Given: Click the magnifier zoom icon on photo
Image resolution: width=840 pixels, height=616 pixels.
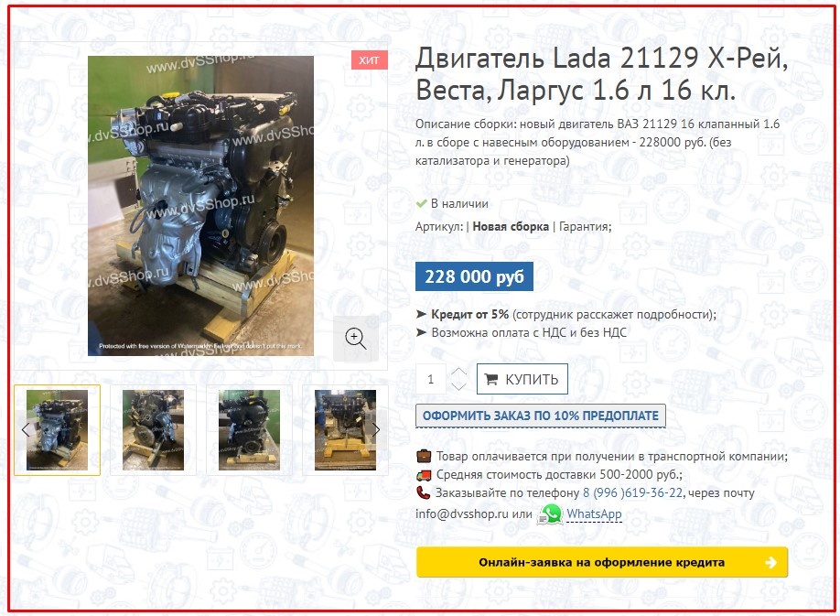Looking at the screenshot, I should 356,339.
